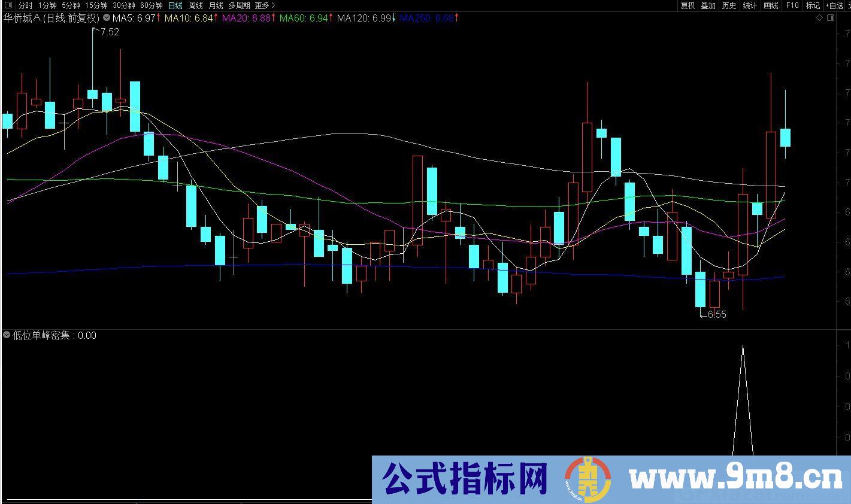The image size is (851, 504).
Task: Open the 统计 statistics tool
Action: (750, 5)
